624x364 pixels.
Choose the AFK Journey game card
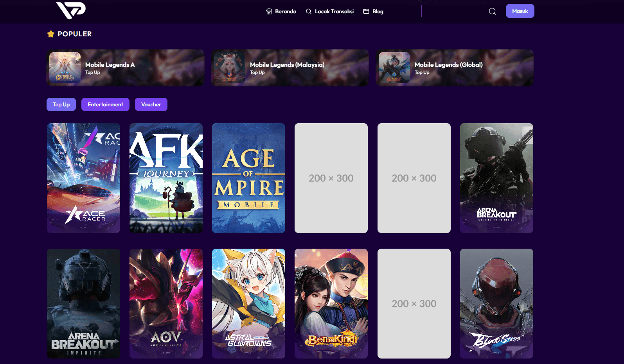[x=166, y=178]
